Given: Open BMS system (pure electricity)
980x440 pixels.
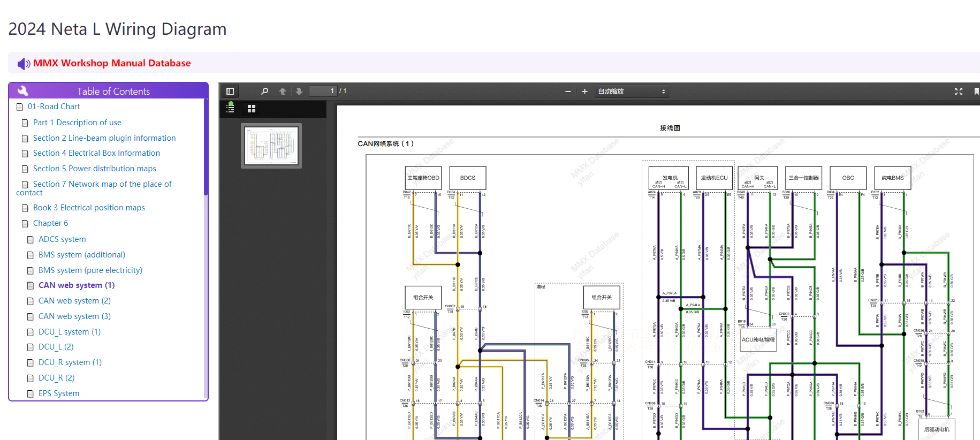Looking at the screenshot, I should point(90,270).
